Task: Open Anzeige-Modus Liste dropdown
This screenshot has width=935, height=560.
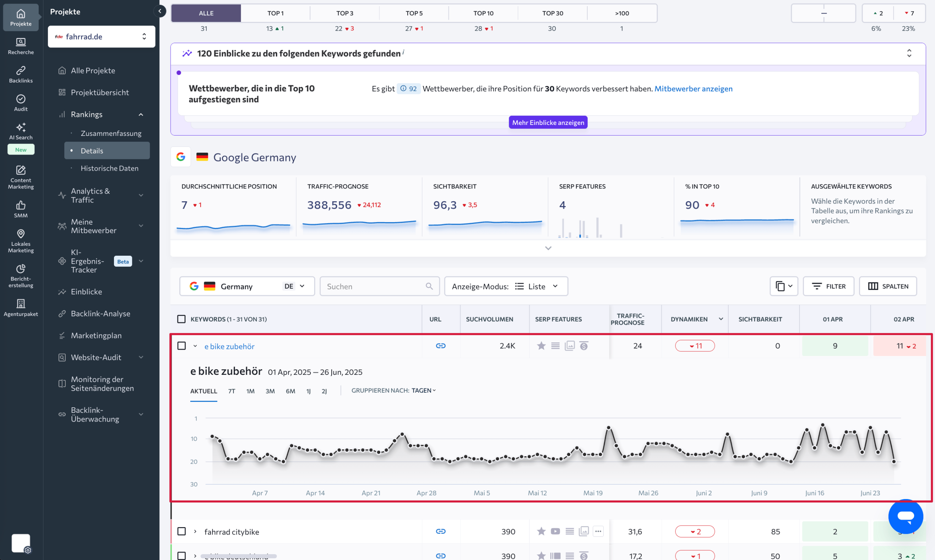Action: click(506, 286)
